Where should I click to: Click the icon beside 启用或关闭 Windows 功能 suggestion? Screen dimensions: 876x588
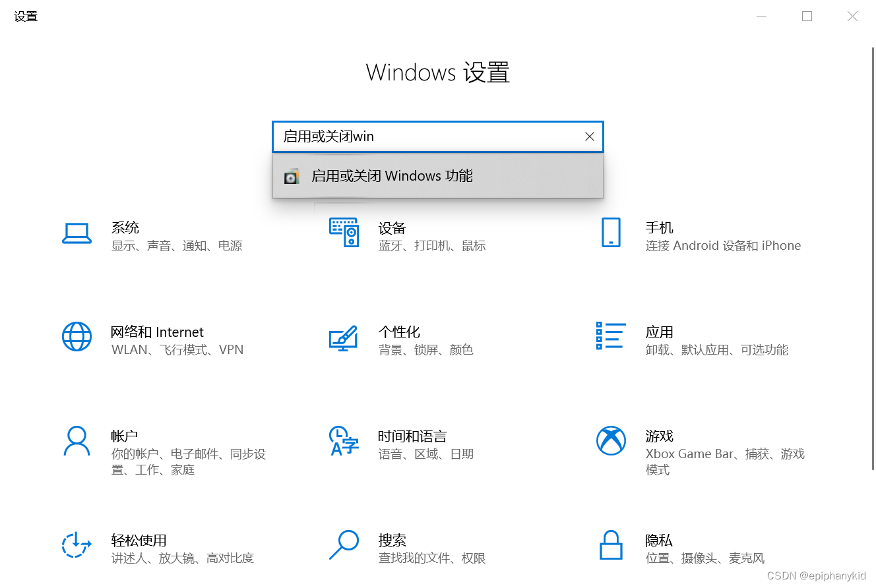[291, 176]
